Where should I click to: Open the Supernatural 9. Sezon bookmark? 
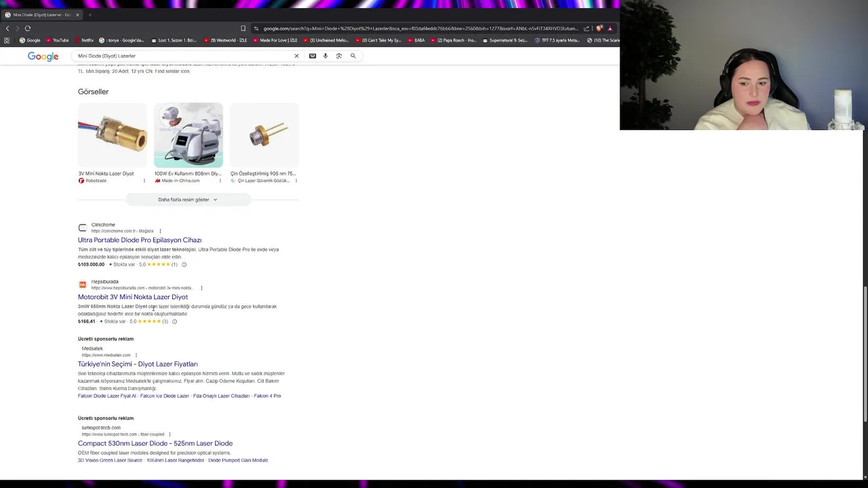(x=504, y=40)
